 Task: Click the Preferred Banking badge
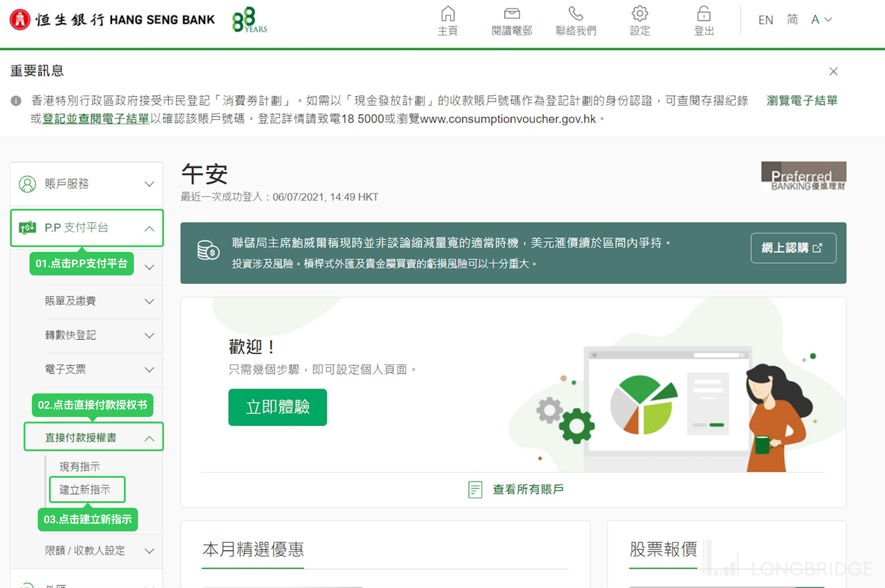click(804, 176)
